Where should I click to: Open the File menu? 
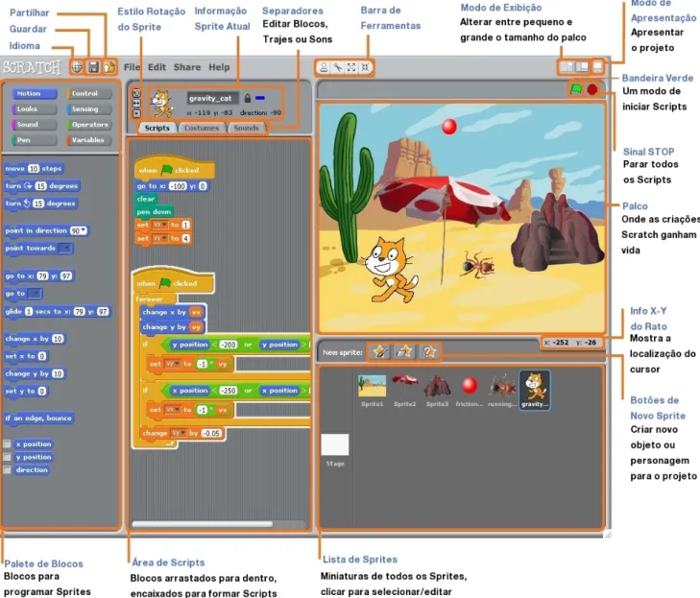coord(132,67)
